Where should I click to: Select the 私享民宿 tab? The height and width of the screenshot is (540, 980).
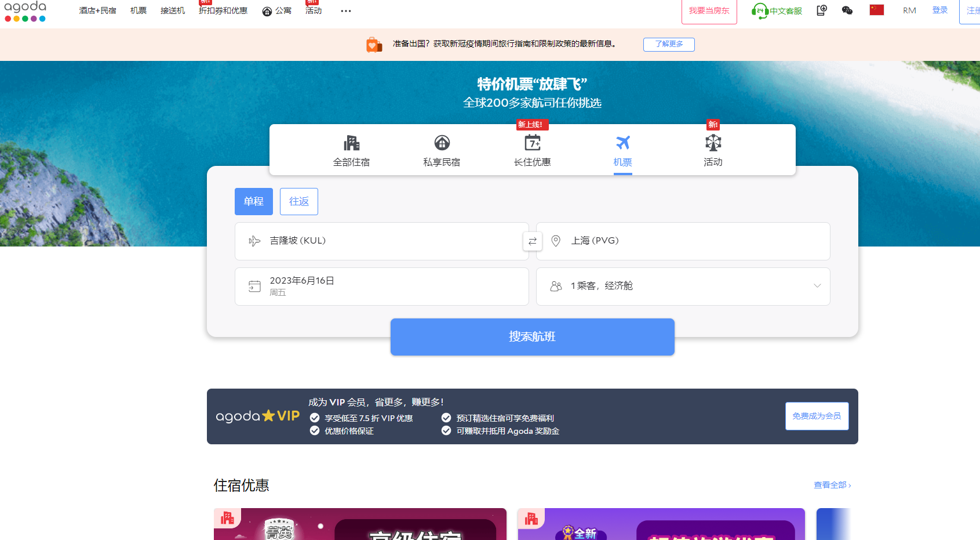click(x=442, y=150)
